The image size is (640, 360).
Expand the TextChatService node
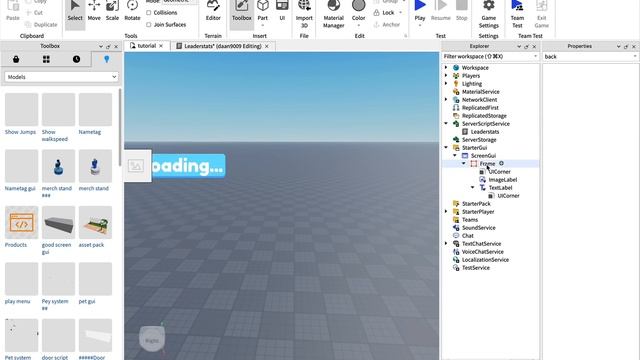click(446, 243)
